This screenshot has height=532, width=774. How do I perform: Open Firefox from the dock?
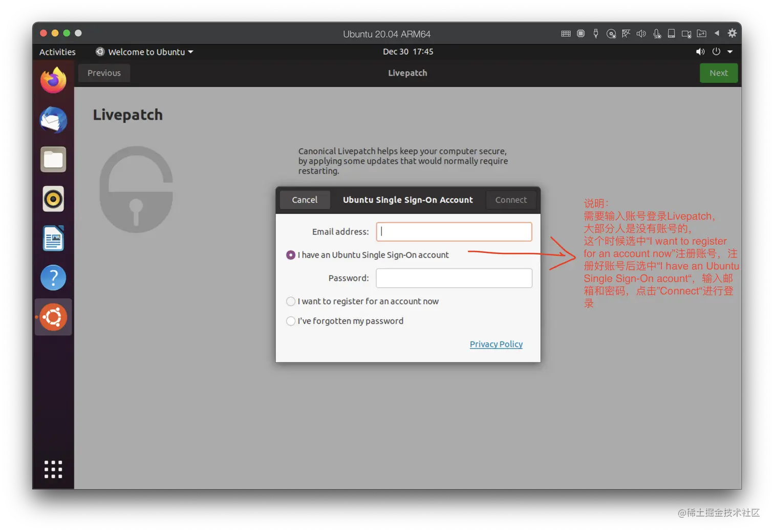point(53,80)
